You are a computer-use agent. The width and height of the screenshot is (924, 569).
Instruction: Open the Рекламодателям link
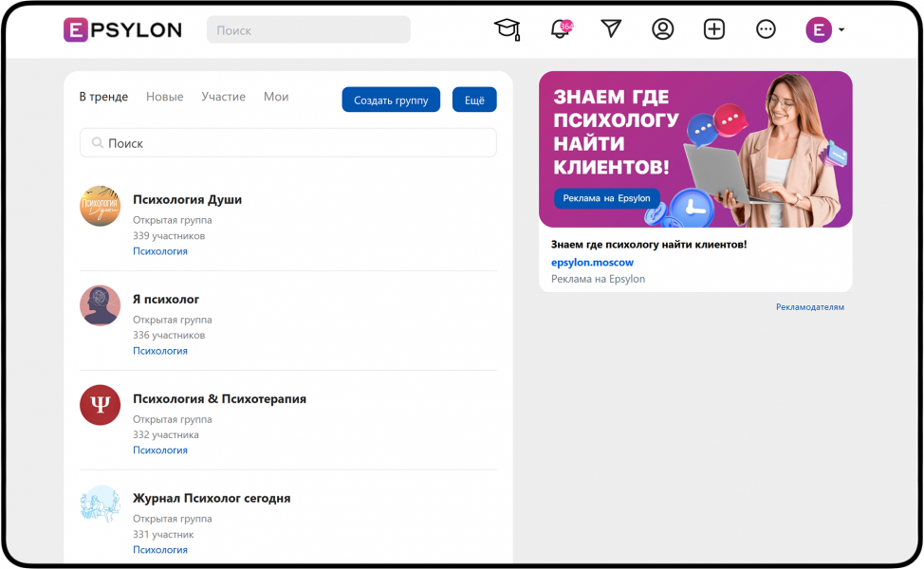pos(809,307)
